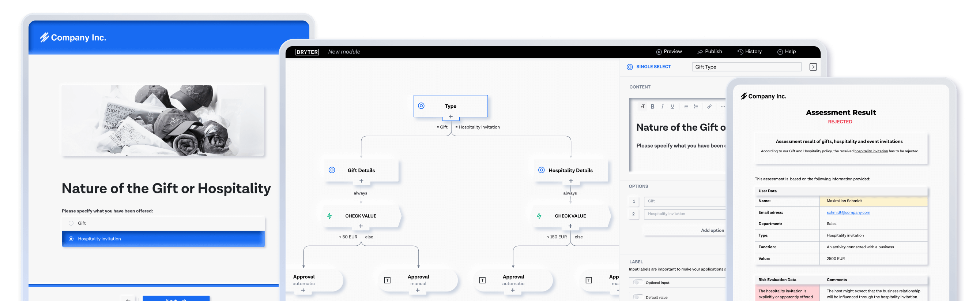Click the BRYTER logo in editor
This screenshot has height=301, width=980.
[x=307, y=52]
